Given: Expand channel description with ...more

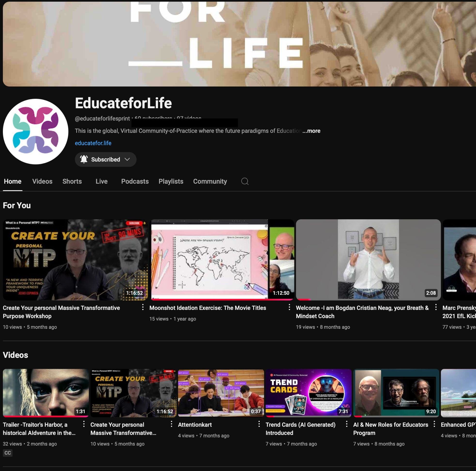Looking at the screenshot, I should click(311, 131).
